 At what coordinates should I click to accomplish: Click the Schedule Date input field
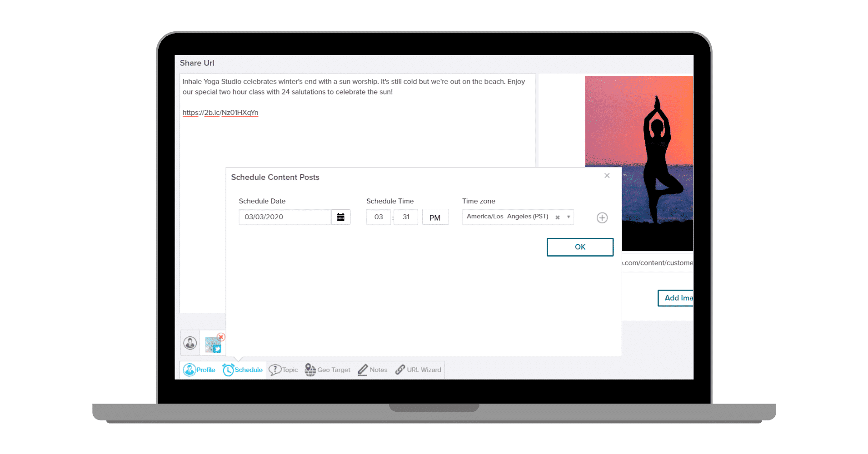click(x=285, y=217)
